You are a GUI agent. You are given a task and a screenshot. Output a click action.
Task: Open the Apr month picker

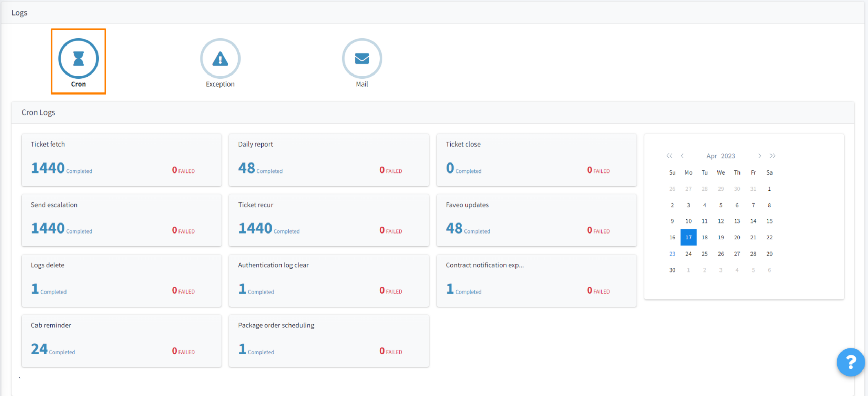click(712, 156)
